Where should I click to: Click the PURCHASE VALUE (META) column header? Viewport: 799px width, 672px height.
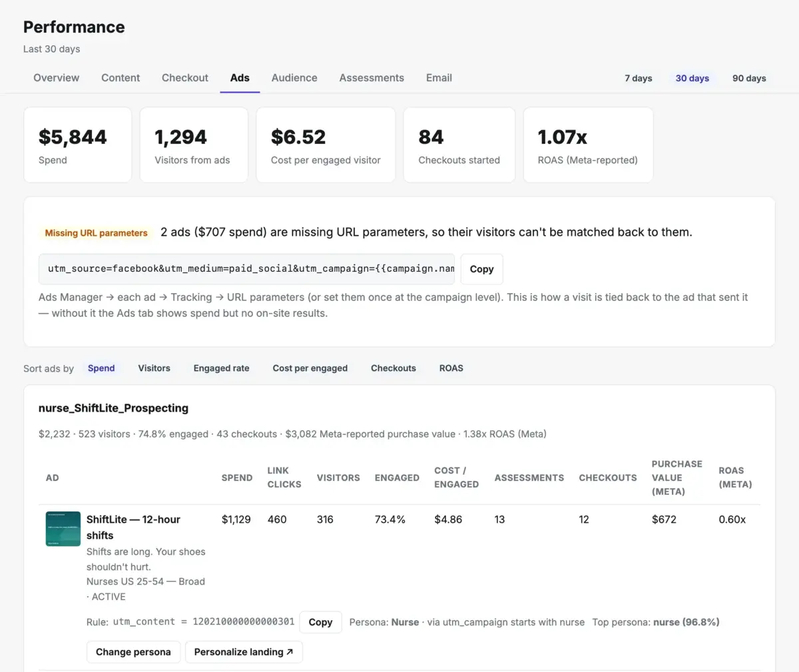(x=676, y=478)
